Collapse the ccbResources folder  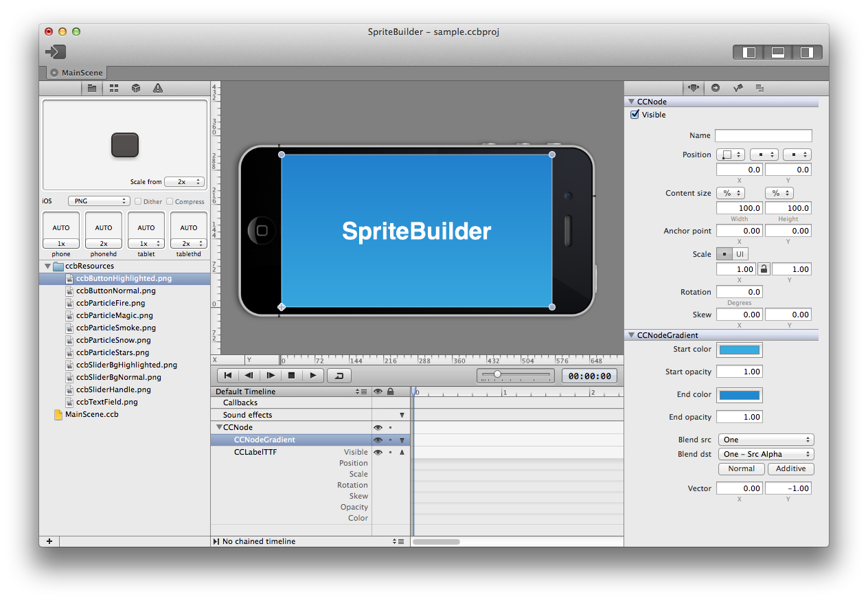[47, 266]
